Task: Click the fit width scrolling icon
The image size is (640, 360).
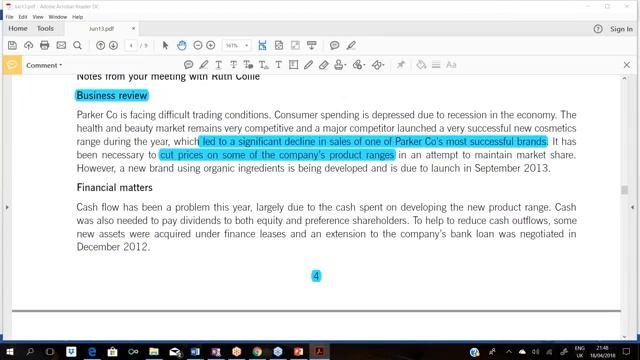Action: coord(262,45)
